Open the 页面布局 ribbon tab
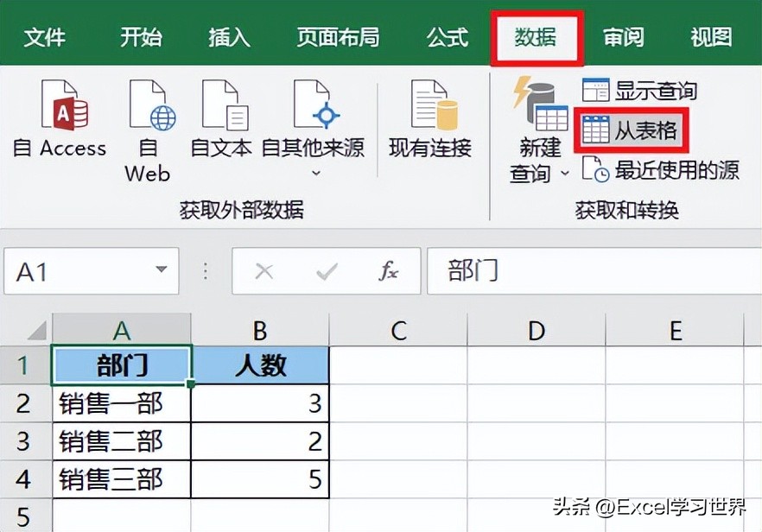This screenshot has height=532, width=762. (339, 37)
